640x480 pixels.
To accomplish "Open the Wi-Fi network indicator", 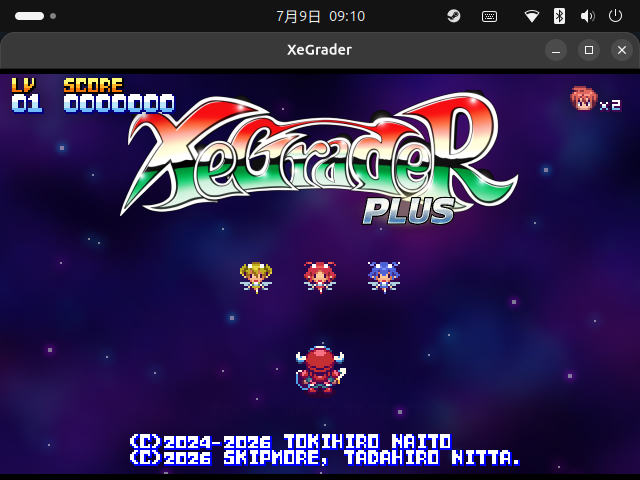I will [x=532, y=16].
